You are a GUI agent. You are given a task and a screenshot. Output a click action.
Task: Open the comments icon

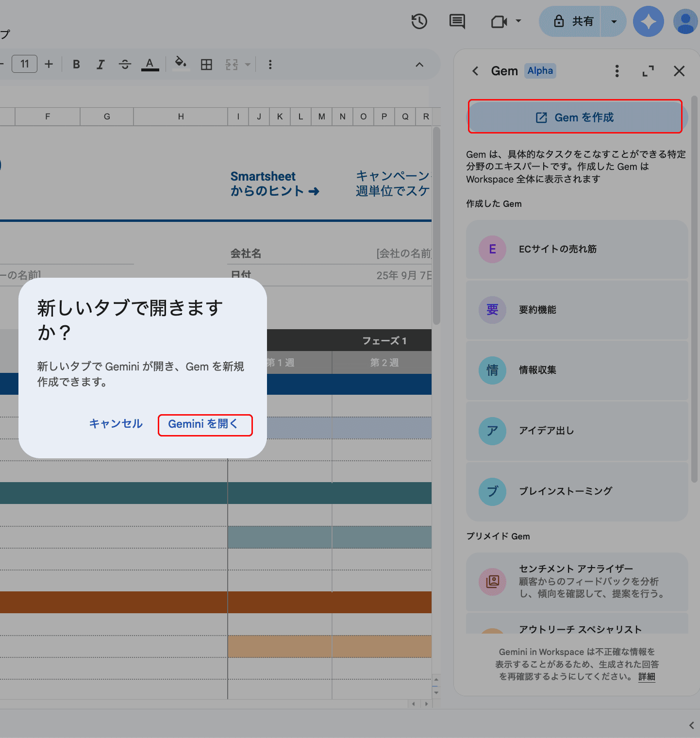[x=457, y=21]
